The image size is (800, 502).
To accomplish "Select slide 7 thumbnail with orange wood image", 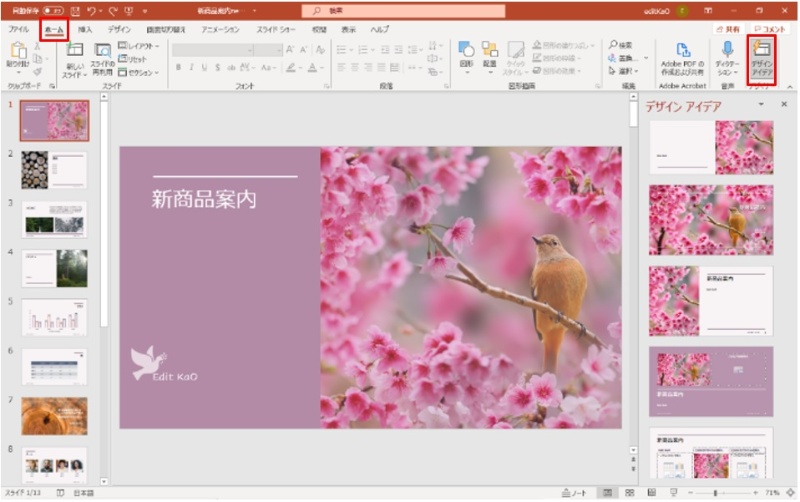I will click(54, 416).
